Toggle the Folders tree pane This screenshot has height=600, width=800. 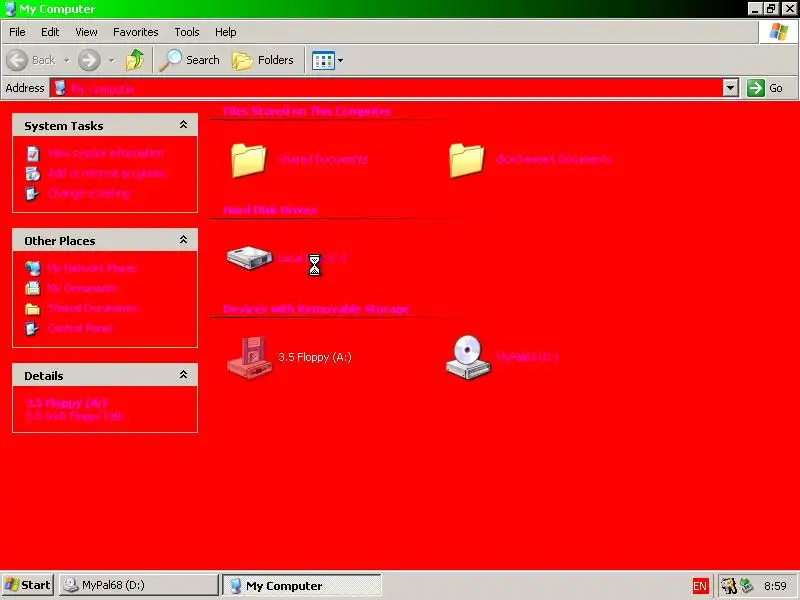(x=263, y=60)
